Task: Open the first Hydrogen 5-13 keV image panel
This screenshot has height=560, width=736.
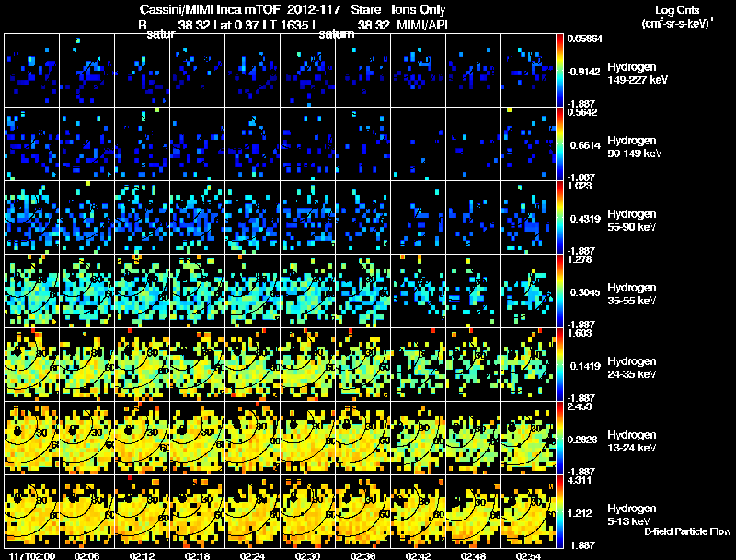Action: click(31, 511)
